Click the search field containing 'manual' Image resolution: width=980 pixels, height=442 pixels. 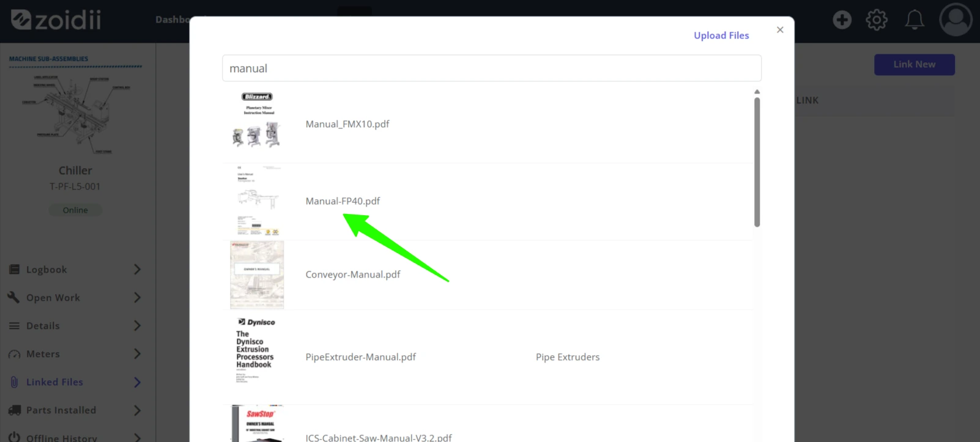pyautogui.click(x=492, y=68)
